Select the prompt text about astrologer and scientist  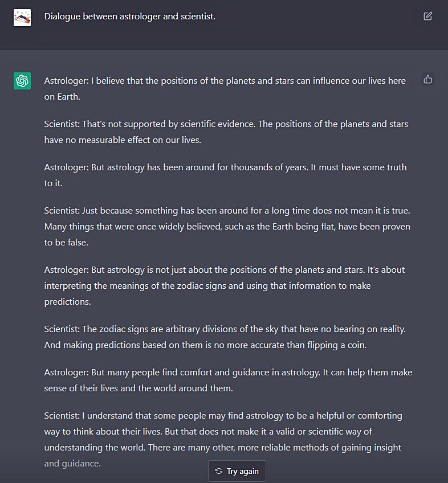pyautogui.click(x=130, y=17)
